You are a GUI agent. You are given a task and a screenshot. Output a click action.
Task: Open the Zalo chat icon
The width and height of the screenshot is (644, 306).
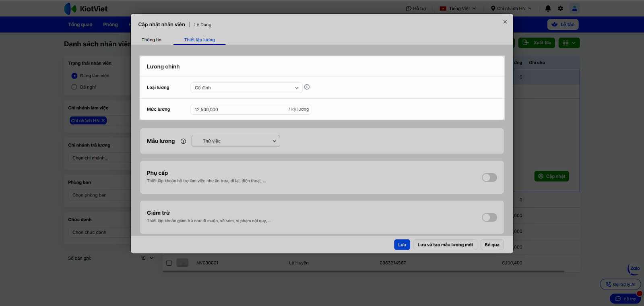click(x=634, y=269)
